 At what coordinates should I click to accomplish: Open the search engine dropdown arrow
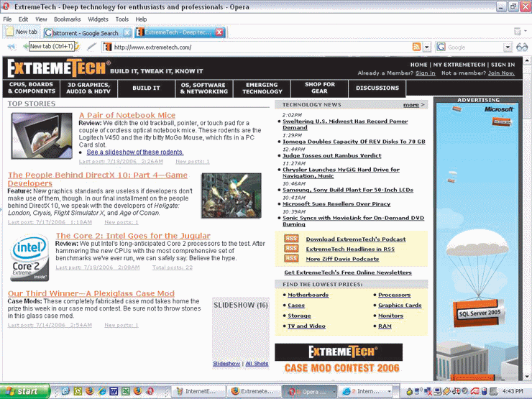[x=508, y=47]
